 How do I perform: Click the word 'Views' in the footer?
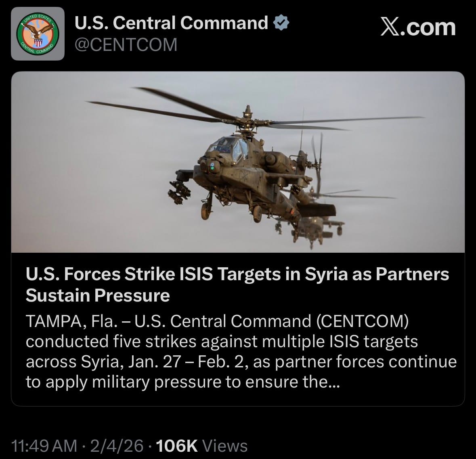(x=224, y=446)
